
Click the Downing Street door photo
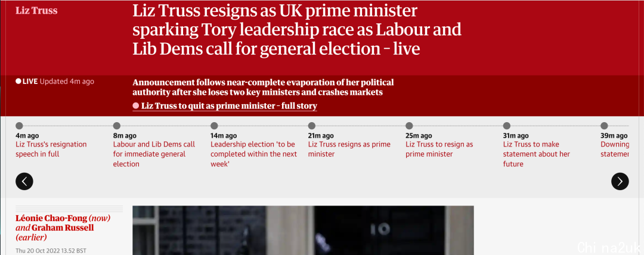pyautogui.click(x=303, y=231)
